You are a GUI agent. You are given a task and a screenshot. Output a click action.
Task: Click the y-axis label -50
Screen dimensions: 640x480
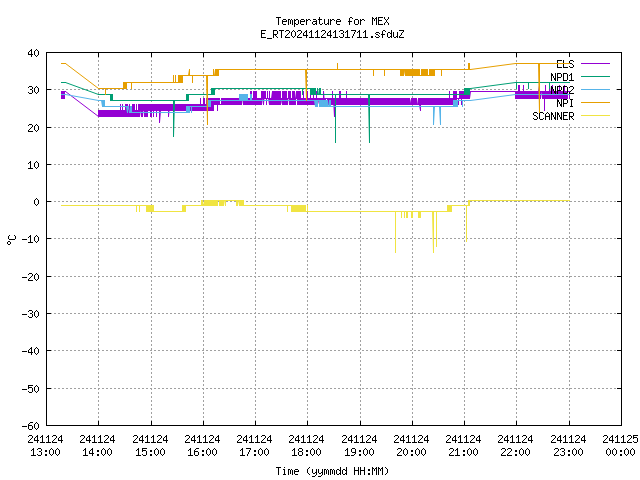click(31, 389)
